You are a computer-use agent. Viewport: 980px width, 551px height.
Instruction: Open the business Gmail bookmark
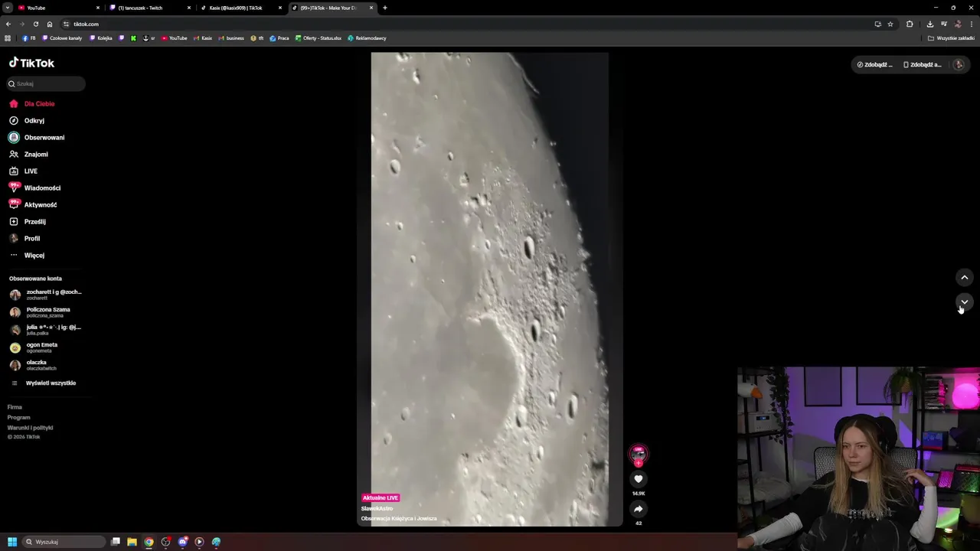coord(231,38)
